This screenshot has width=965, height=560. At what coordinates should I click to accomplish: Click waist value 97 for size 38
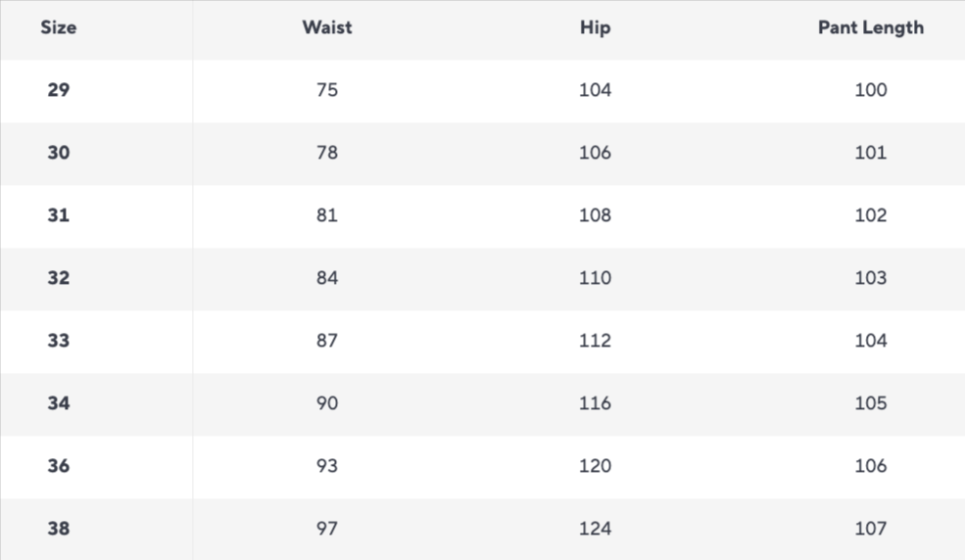(x=327, y=529)
